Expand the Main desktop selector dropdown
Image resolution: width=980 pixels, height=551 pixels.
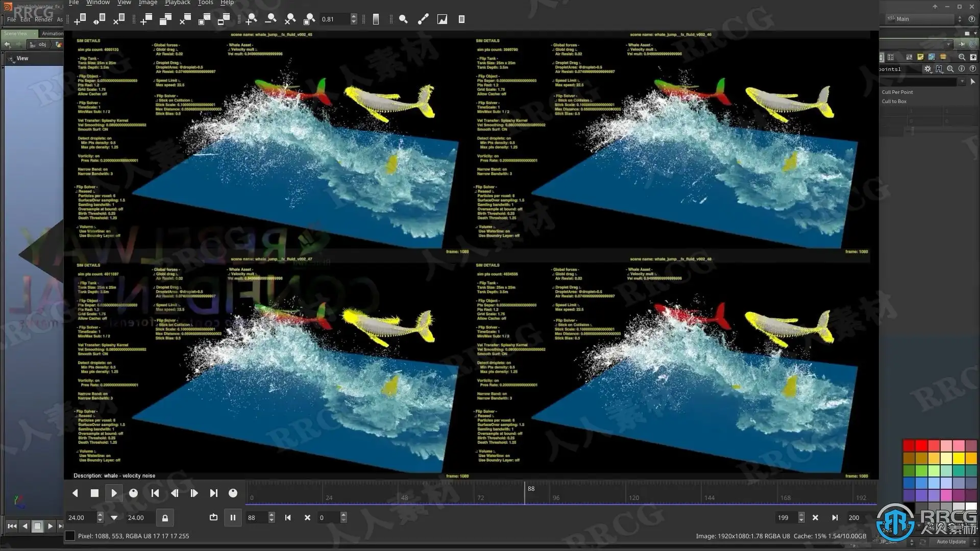pyautogui.click(x=959, y=19)
